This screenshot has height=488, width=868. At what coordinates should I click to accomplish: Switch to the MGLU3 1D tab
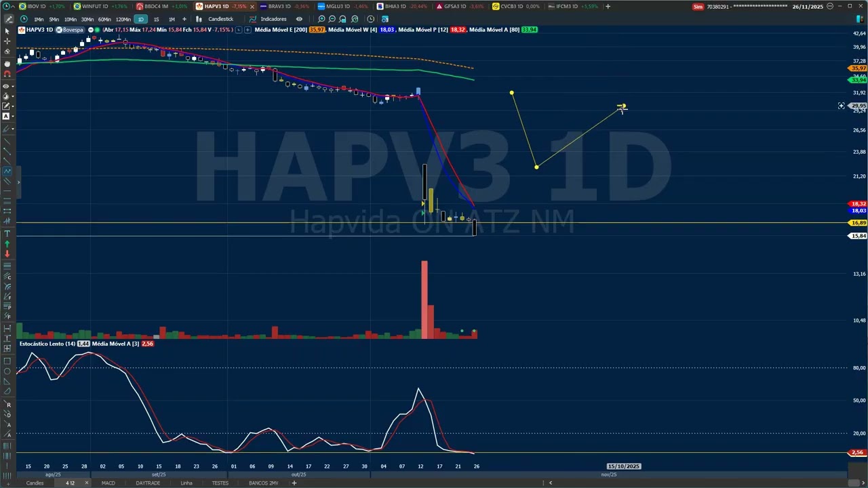pos(342,6)
